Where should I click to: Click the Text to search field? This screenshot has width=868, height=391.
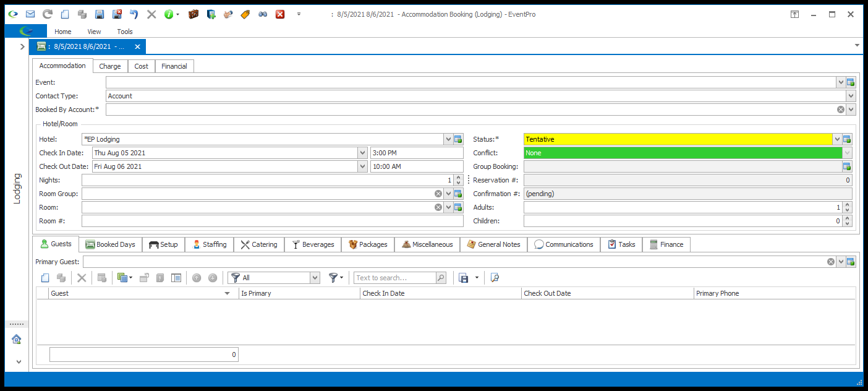[396, 278]
